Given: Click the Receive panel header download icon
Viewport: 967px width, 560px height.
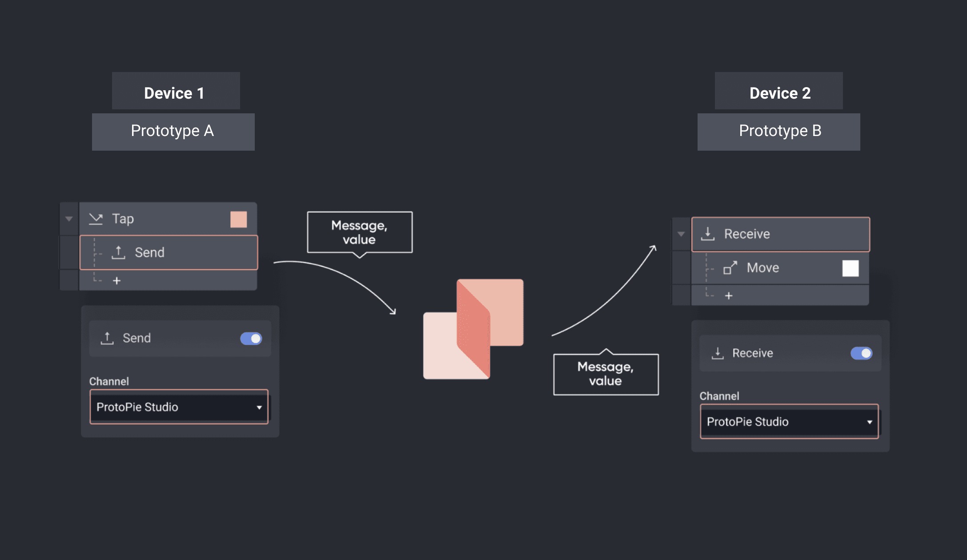Looking at the screenshot, I should (718, 353).
